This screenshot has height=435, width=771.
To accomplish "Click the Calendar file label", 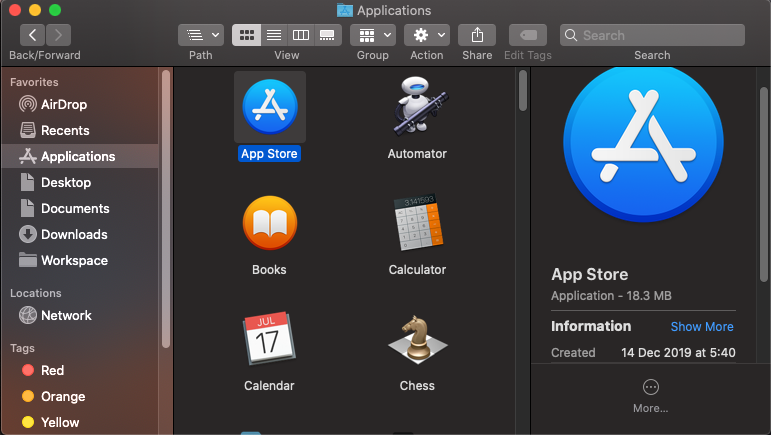I will tap(269, 385).
